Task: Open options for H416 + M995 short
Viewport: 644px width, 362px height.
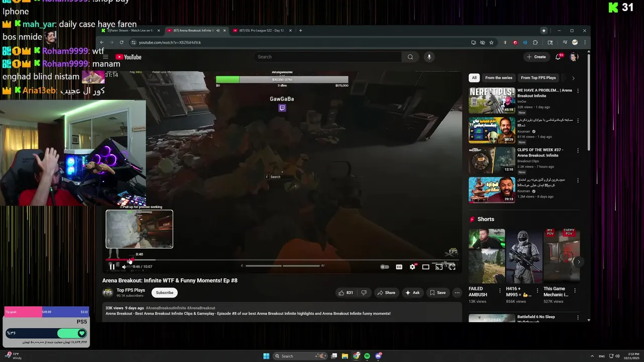Action: 537,291
